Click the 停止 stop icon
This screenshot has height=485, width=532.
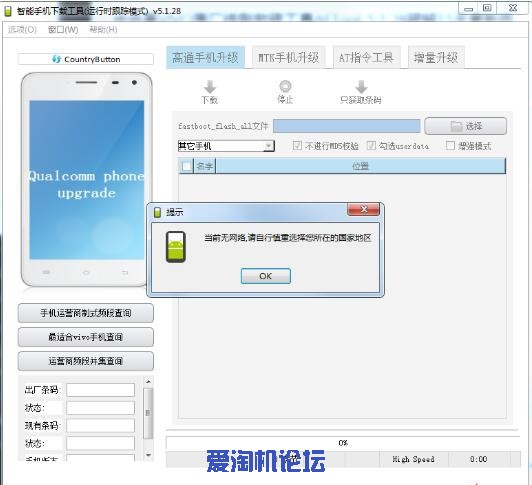pos(285,86)
